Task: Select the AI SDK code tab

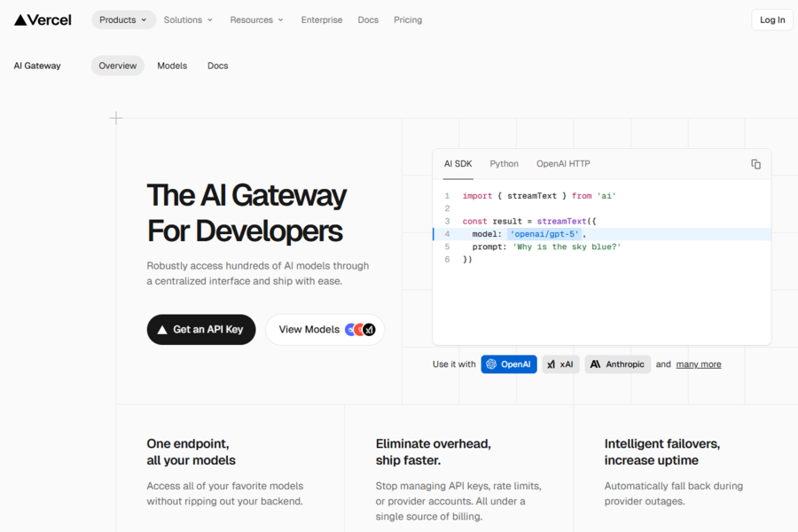Action: 458,164
